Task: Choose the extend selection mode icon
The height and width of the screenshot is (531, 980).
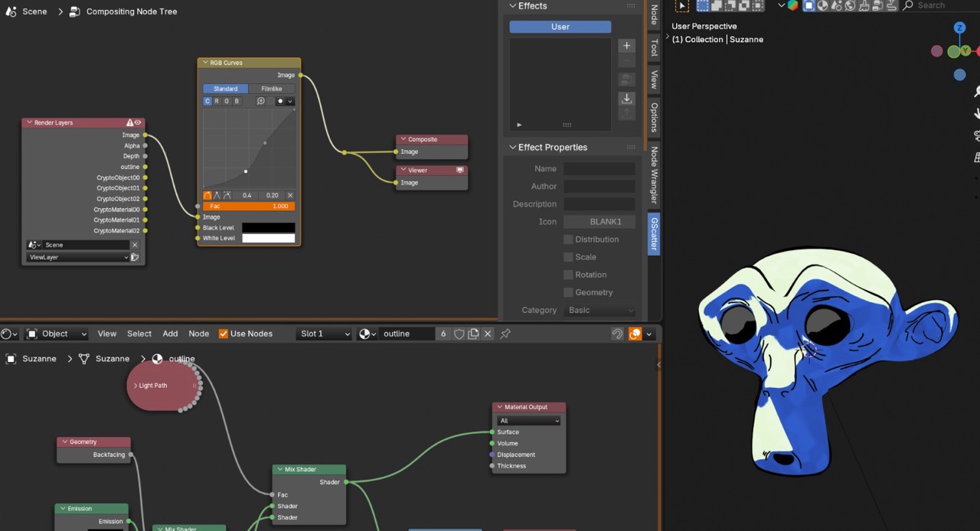Action: (x=716, y=5)
